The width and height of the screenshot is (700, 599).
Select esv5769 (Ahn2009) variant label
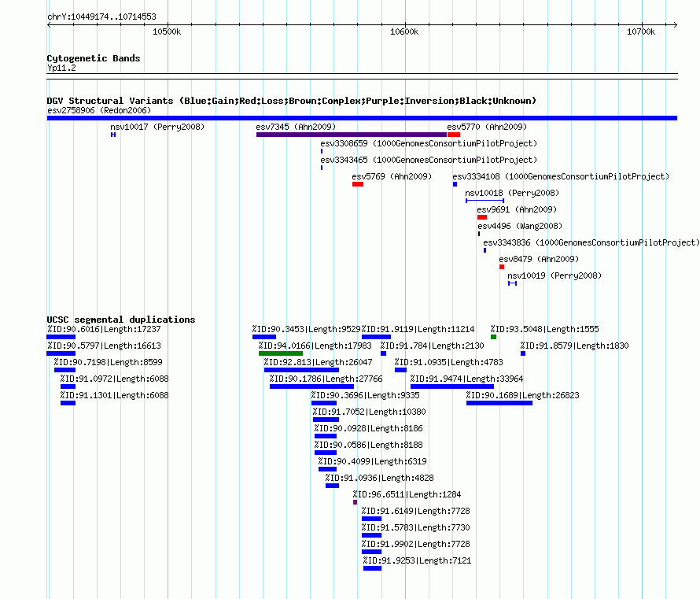pos(392,176)
